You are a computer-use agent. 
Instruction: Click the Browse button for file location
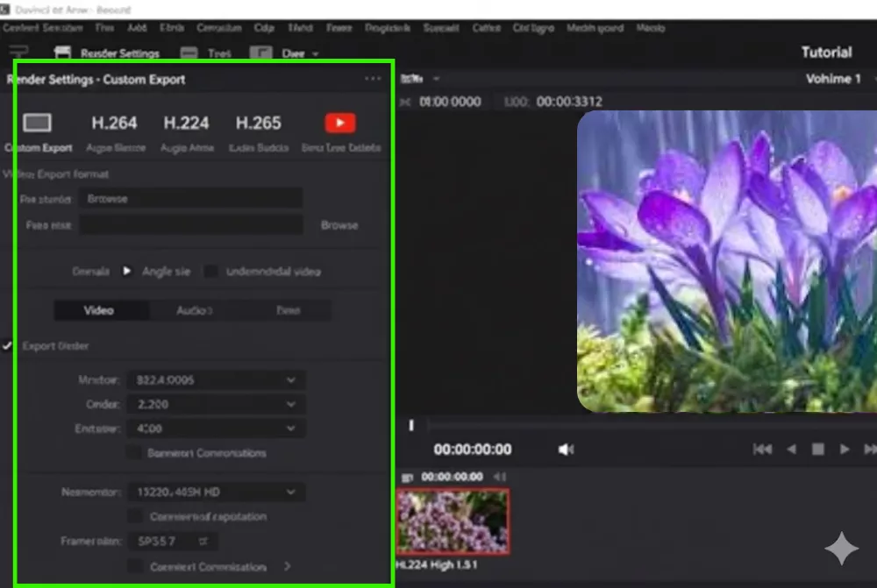tap(339, 225)
